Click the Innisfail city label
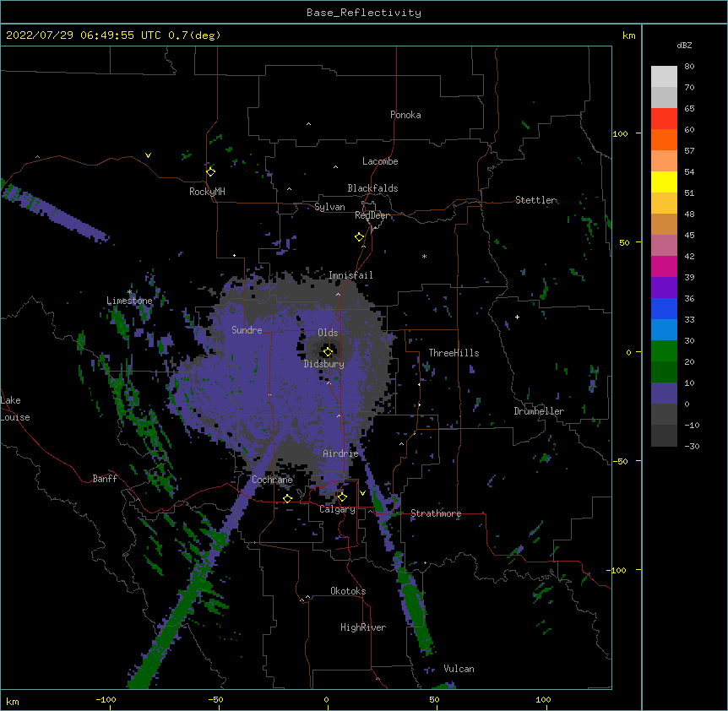The image size is (728, 711). [350, 275]
